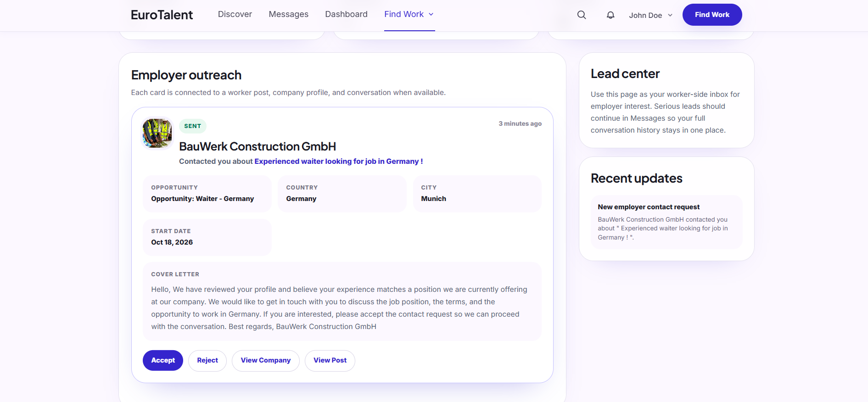
Task: Open the search icon in the header
Action: (x=582, y=15)
